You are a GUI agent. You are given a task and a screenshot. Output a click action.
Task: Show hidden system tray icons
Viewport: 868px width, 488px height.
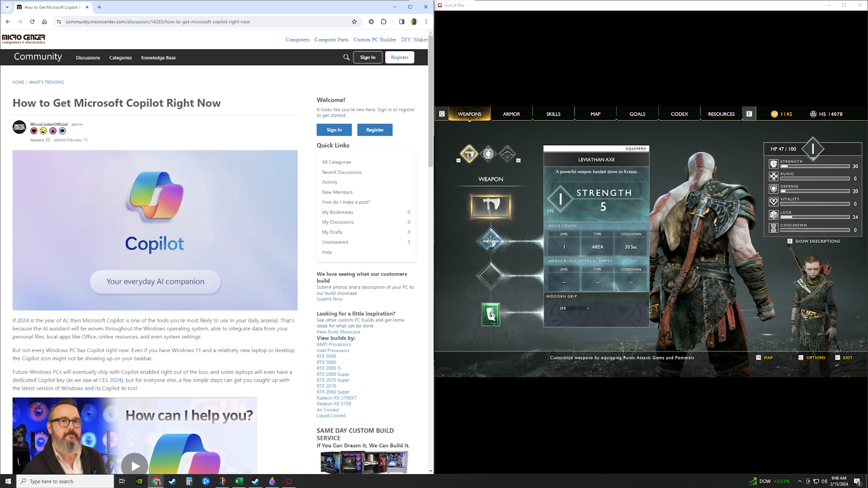point(800,481)
